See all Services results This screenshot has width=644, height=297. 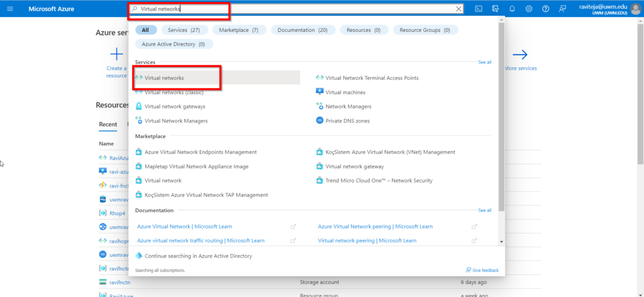485,62
